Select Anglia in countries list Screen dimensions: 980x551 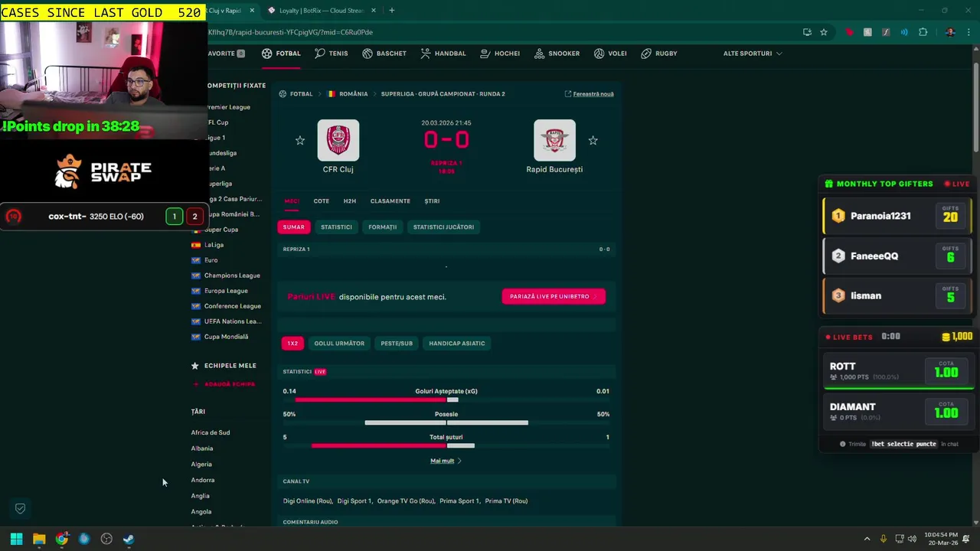(200, 496)
